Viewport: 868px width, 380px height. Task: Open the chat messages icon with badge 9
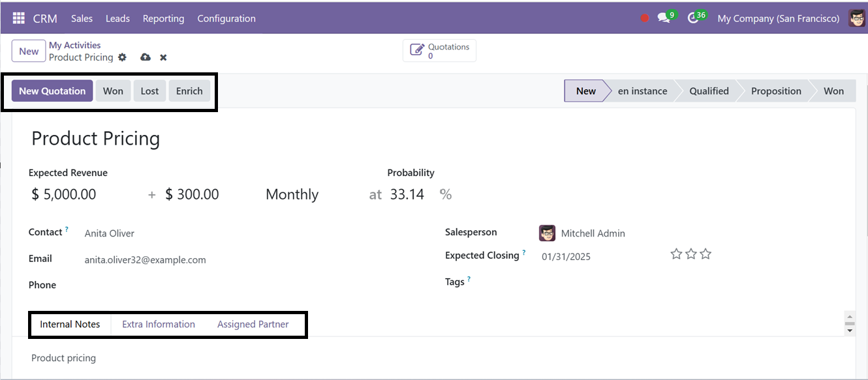664,18
